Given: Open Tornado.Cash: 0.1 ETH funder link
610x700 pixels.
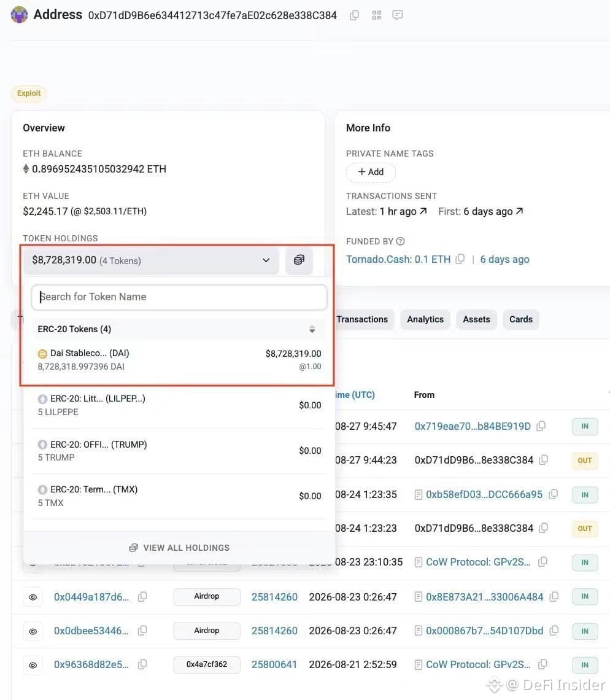Looking at the screenshot, I should coord(398,259).
